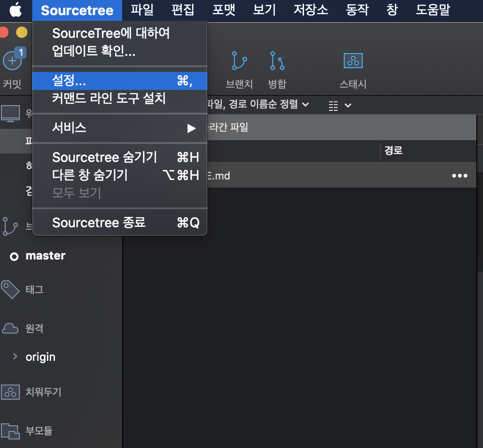Choose 다른 창 숨기기 menu item
This screenshot has height=448, width=483.
click(x=120, y=175)
